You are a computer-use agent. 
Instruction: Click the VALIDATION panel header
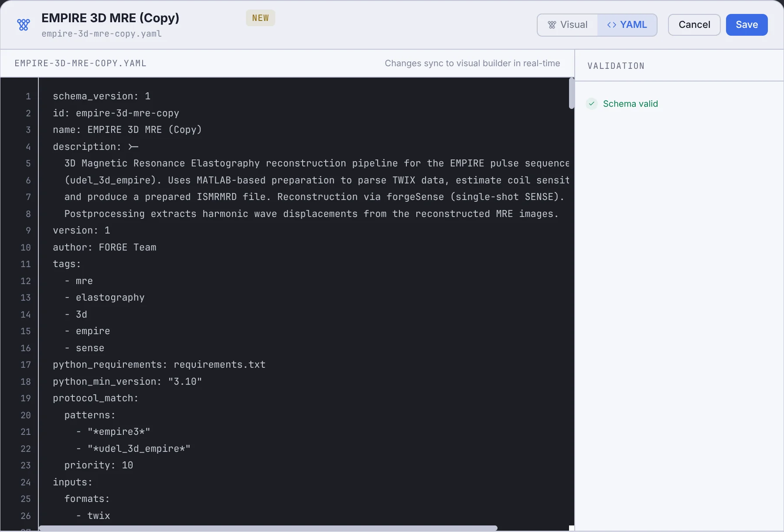pyautogui.click(x=616, y=66)
